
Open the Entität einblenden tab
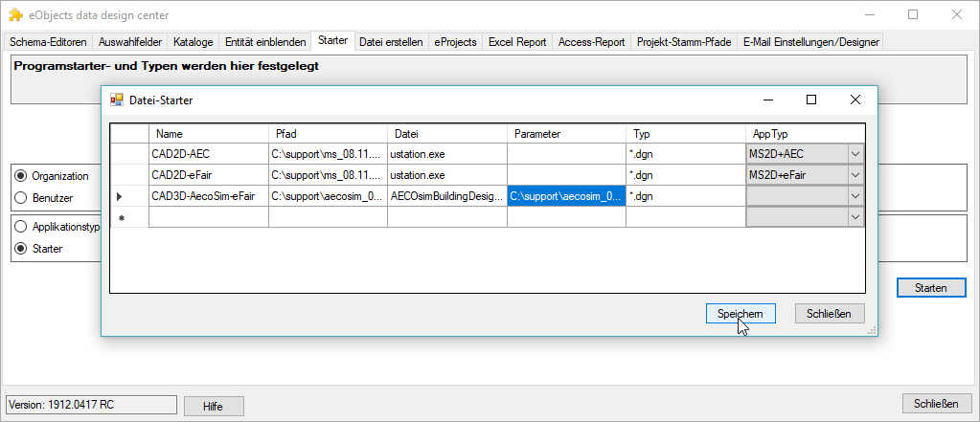[265, 42]
